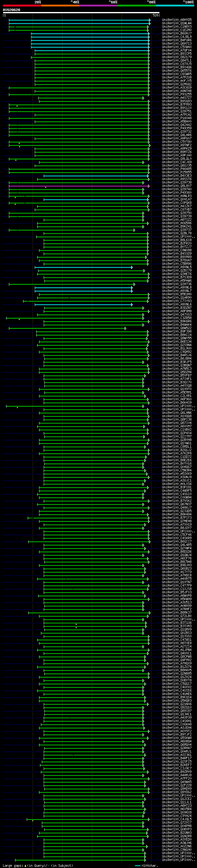197x868 pixels.
Task: Select label UniRef100_B9ICP5
Action: point(177,54)
